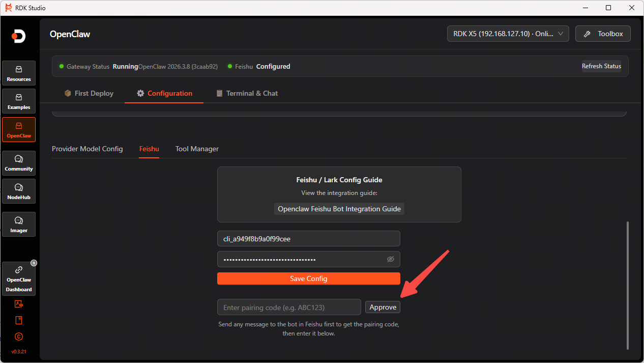Click the copyright icon in sidebar
The height and width of the screenshot is (363, 644).
pos(19,337)
